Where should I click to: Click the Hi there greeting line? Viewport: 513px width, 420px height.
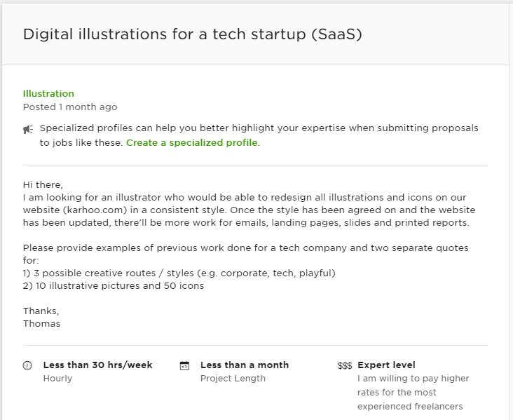pyautogui.click(x=43, y=184)
